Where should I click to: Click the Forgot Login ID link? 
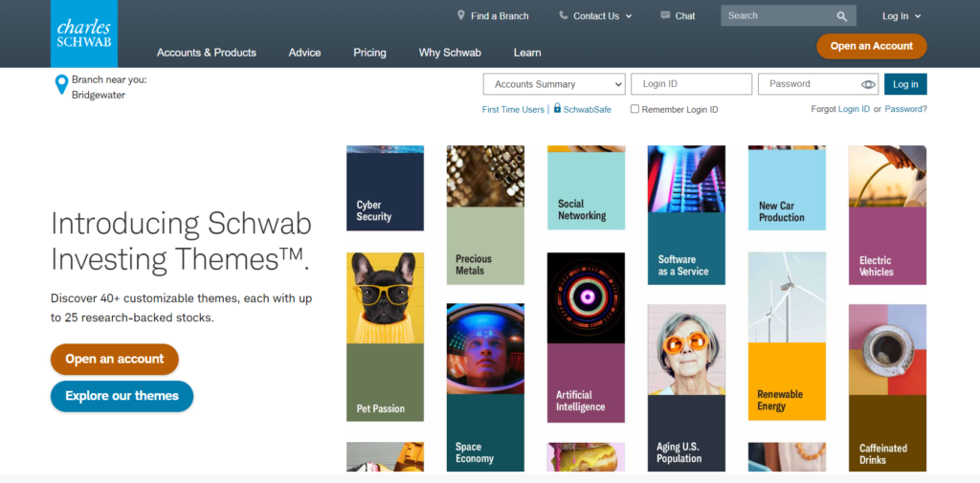[854, 109]
